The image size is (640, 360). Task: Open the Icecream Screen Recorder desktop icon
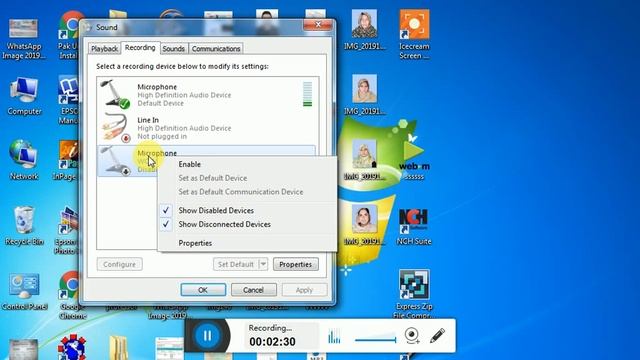pos(414,35)
